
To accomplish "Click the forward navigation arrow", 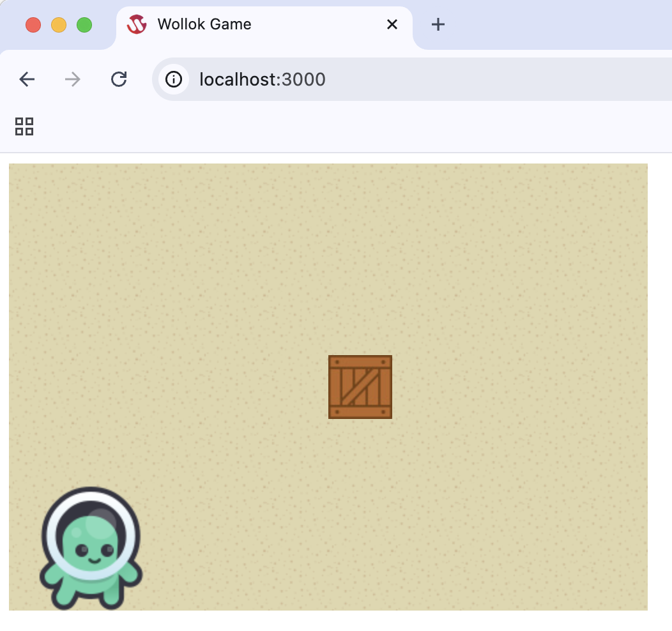I will [x=73, y=79].
